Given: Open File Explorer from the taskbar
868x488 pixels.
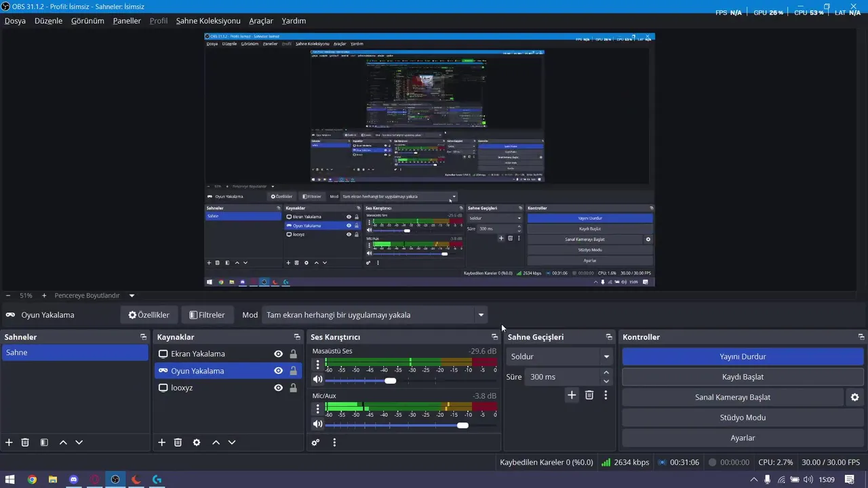Looking at the screenshot, I should [x=52, y=480].
